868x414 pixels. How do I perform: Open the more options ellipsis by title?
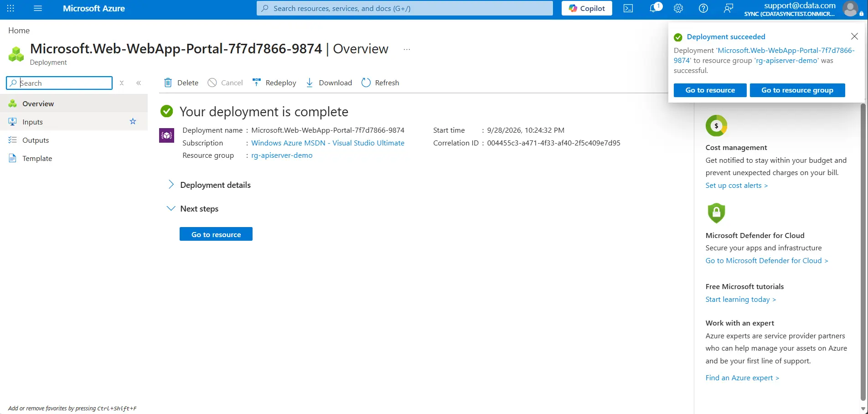[x=407, y=49]
